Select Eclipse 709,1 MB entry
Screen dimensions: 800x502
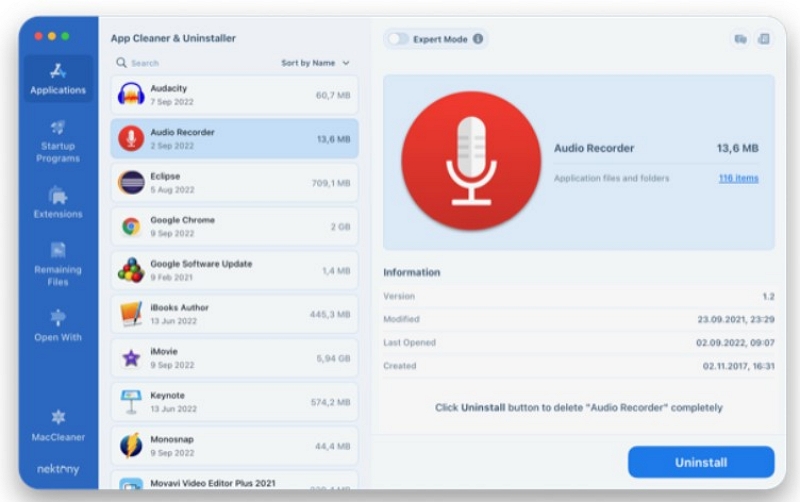coord(234,183)
